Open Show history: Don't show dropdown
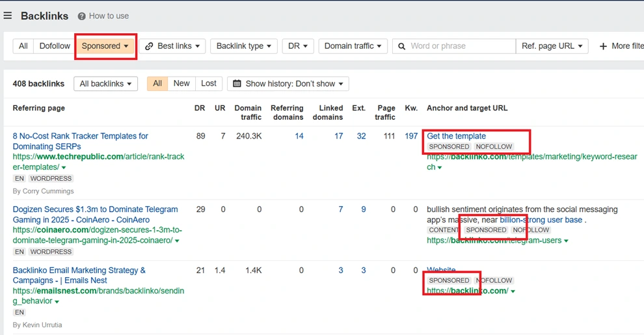 point(288,84)
